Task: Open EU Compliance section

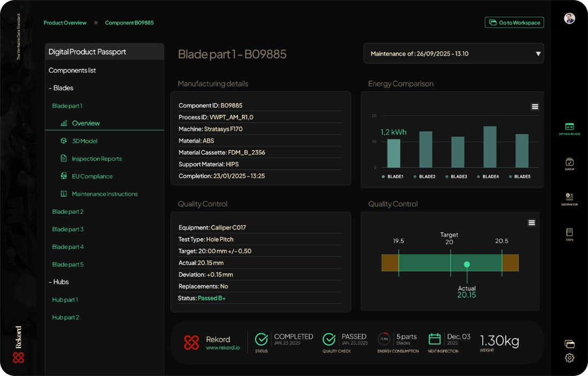Action: (x=92, y=176)
